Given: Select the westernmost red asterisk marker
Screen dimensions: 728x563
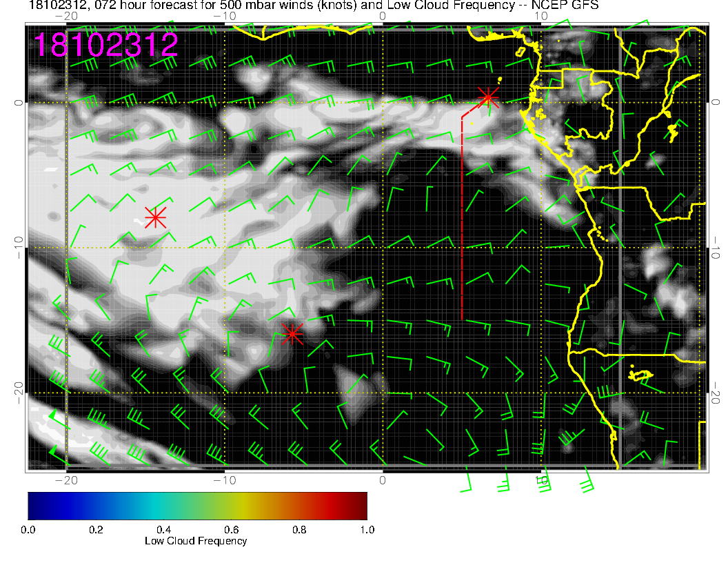Looking at the screenshot, I should (x=156, y=218).
